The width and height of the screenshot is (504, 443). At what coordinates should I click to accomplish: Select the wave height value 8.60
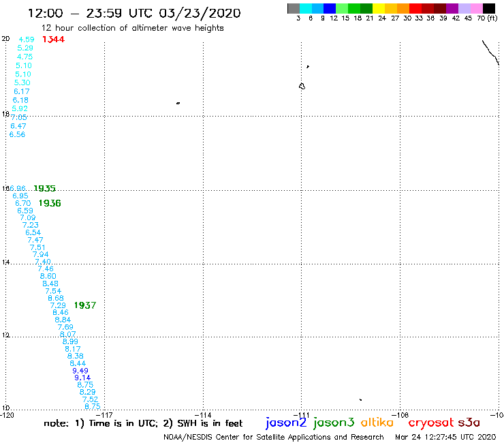pyautogui.click(x=48, y=276)
